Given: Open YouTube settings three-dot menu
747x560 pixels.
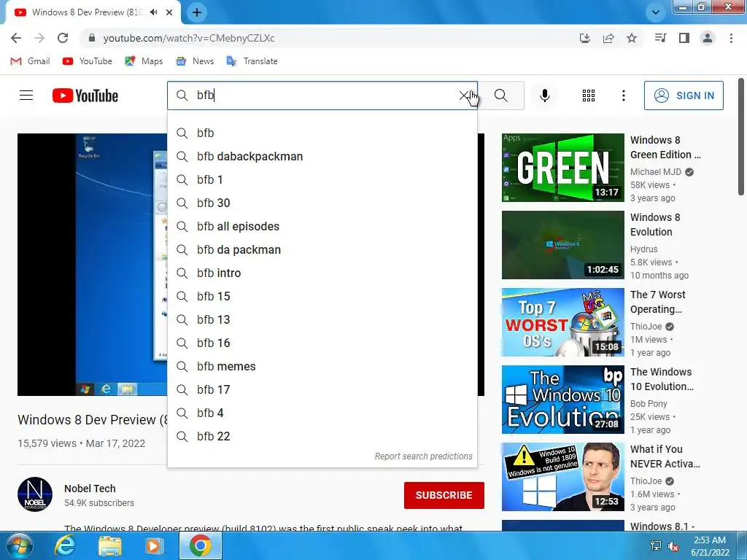Looking at the screenshot, I should pos(623,96).
